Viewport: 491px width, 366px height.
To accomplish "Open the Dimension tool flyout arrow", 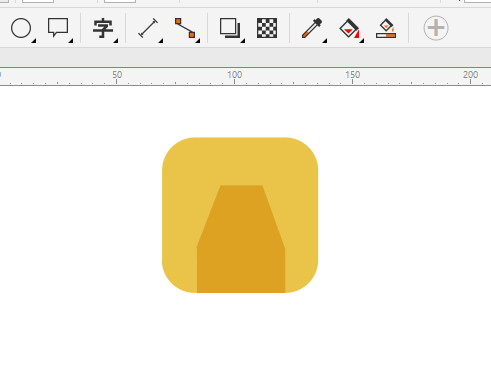I will click(161, 41).
